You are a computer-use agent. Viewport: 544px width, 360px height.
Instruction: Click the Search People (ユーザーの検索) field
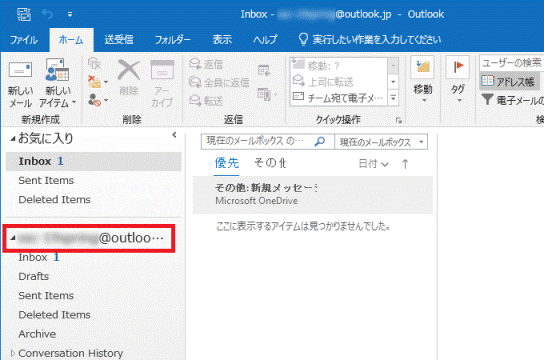click(511, 63)
